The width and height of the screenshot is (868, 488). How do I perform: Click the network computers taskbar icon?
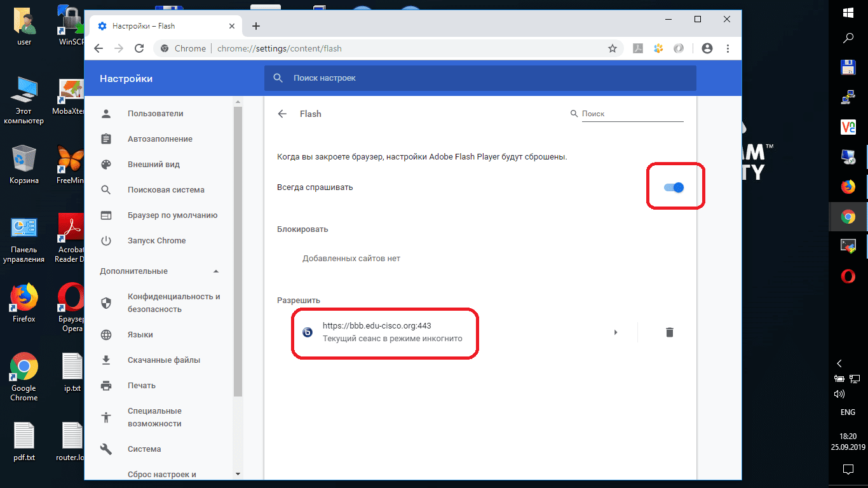848,97
